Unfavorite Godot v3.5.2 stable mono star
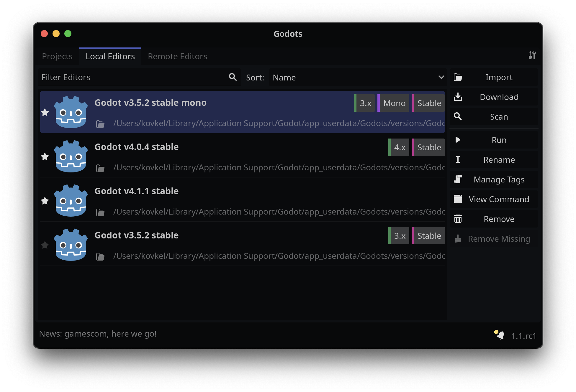Image resolution: width=576 pixels, height=392 pixels. (x=45, y=112)
